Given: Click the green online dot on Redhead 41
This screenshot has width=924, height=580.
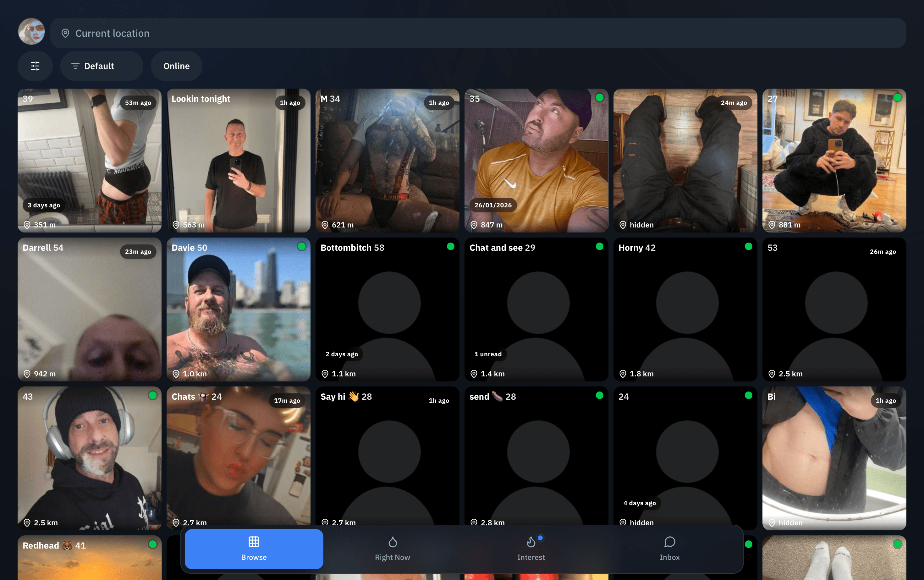Looking at the screenshot, I should coord(153,544).
